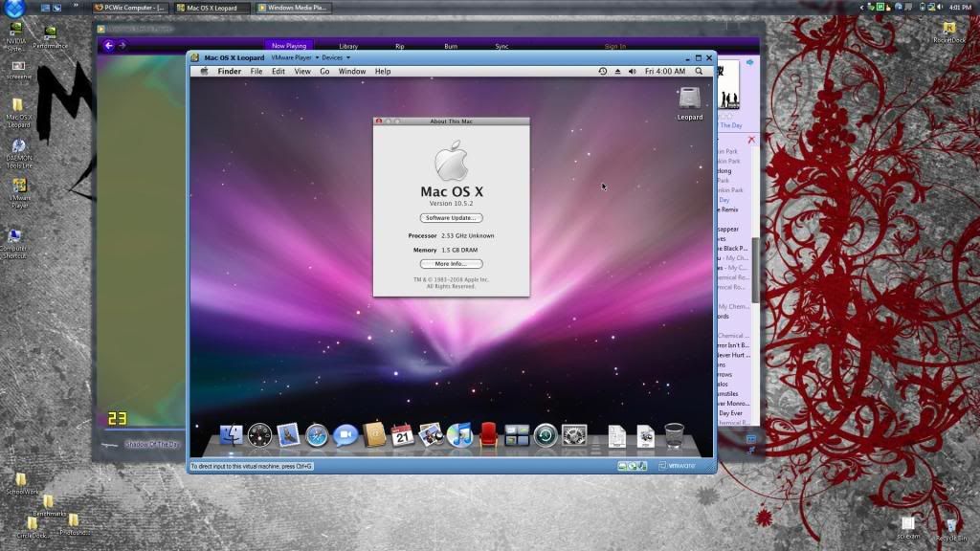Close the About This Mac window
The height and width of the screenshot is (551, 980).
379,121
